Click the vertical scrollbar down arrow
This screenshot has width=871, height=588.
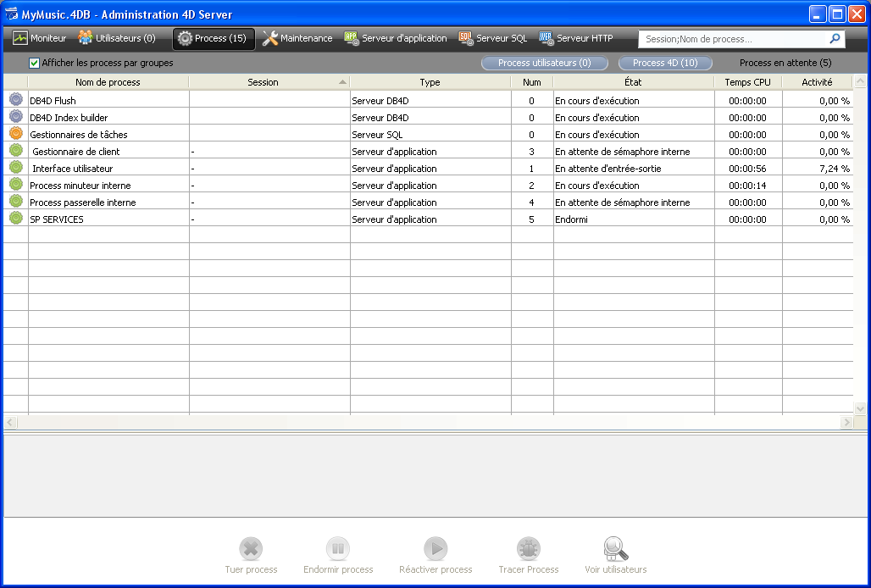[860, 408]
